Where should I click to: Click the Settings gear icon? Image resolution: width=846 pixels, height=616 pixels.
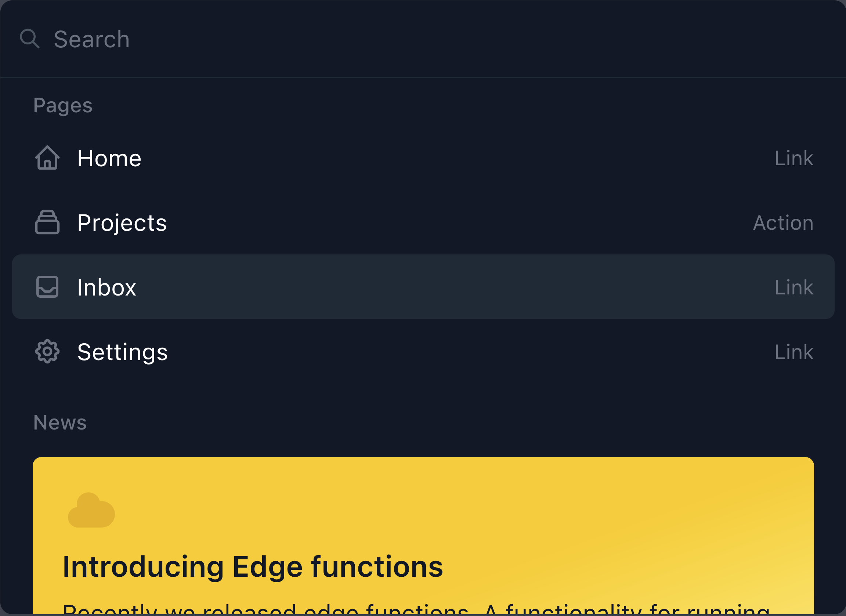point(47,351)
